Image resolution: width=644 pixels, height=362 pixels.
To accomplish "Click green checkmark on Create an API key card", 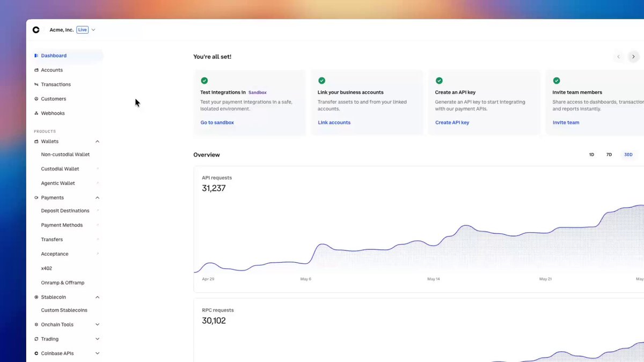I will (x=439, y=80).
